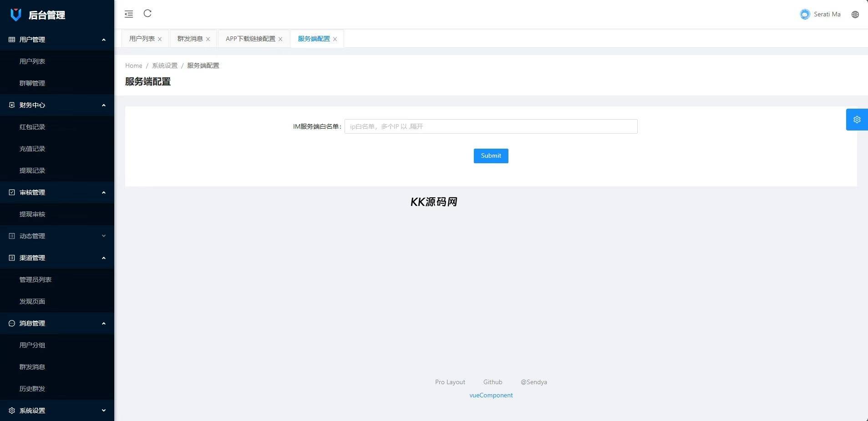Close the 群发消息 tab

[208, 39]
